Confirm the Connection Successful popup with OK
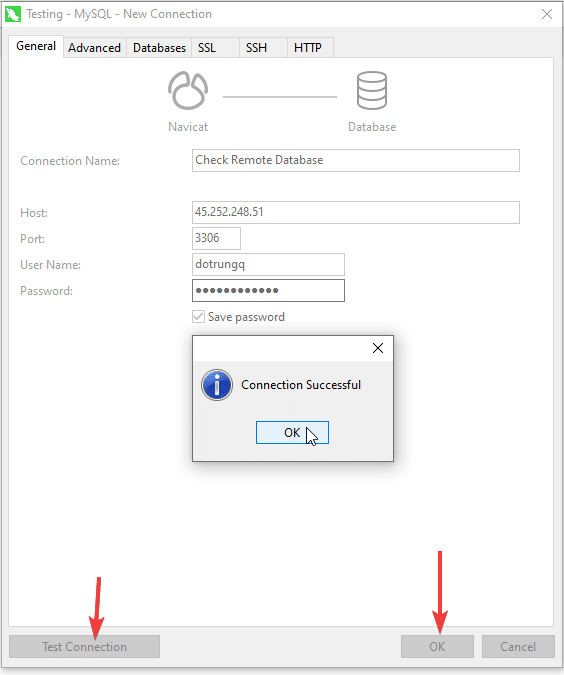This screenshot has height=675, width=564. pos(292,432)
